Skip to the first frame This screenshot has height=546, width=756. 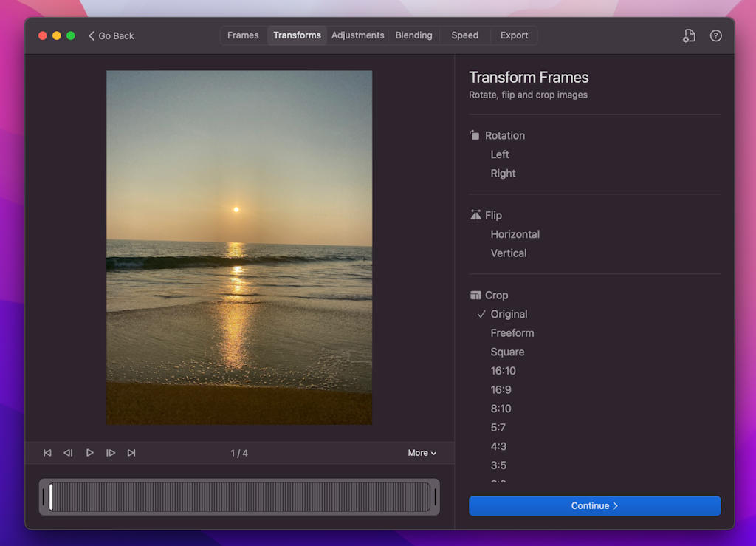47,452
